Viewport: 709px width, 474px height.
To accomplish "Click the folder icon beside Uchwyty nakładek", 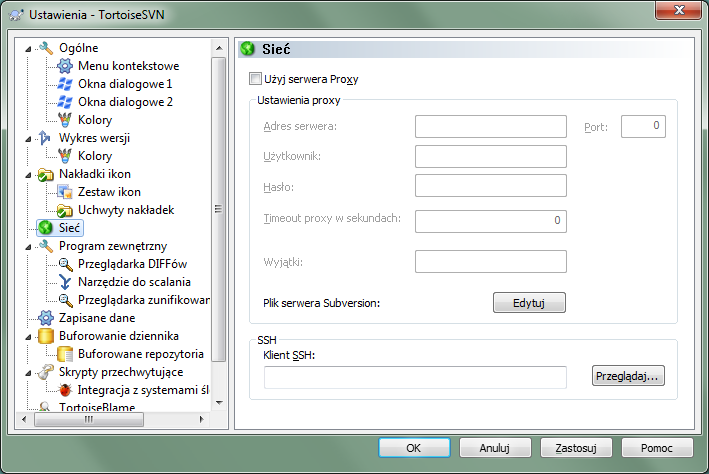I will 65,210.
